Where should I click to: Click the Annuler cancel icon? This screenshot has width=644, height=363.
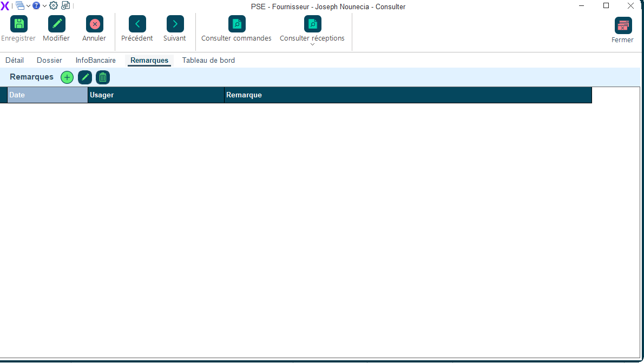tap(95, 24)
